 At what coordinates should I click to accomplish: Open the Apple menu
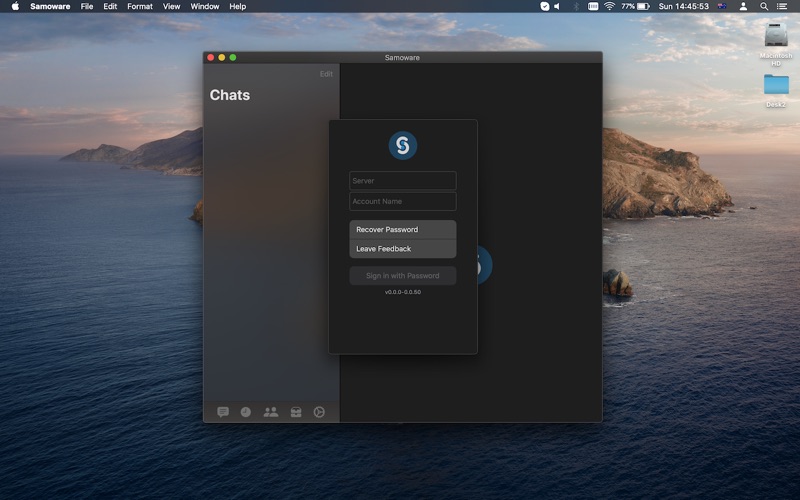(x=15, y=6)
